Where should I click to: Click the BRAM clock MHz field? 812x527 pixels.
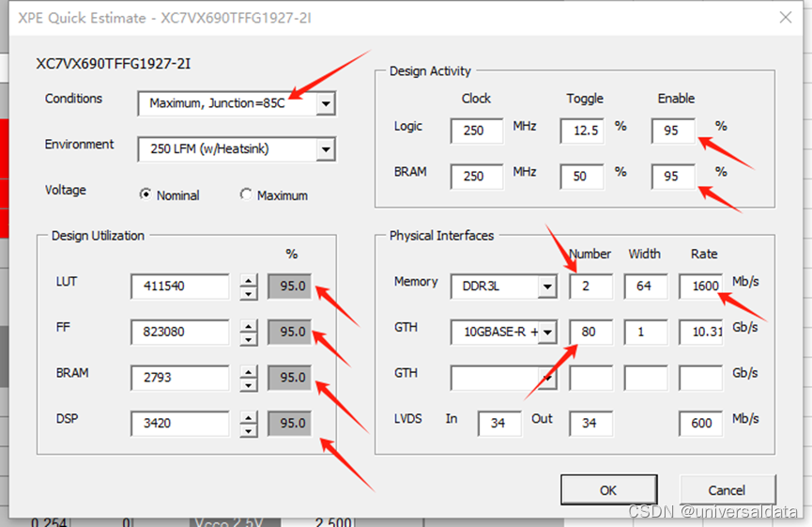point(477,177)
